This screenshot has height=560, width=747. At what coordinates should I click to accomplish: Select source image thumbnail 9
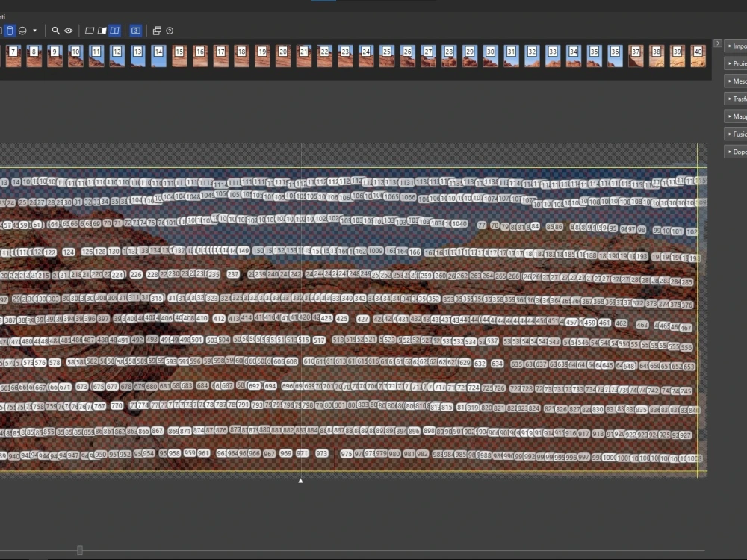(x=55, y=56)
